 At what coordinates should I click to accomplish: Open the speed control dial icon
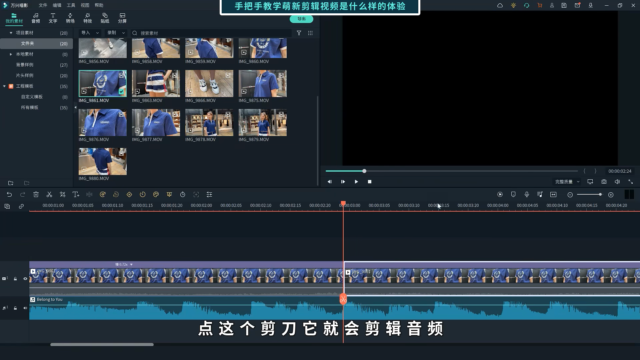(x=142, y=195)
